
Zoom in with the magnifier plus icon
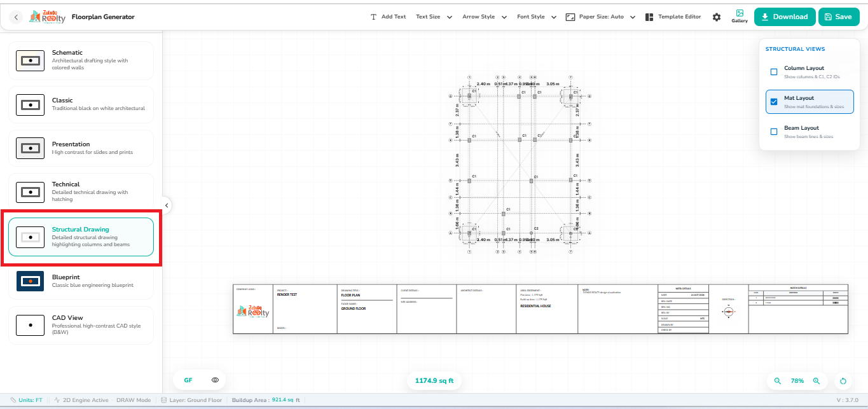coord(816,380)
